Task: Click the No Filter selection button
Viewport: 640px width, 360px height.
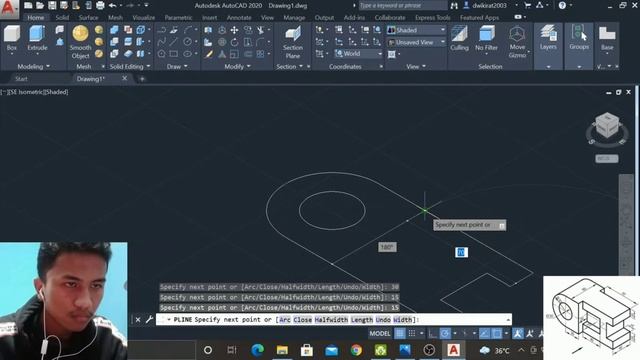Action: click(487, 38)
